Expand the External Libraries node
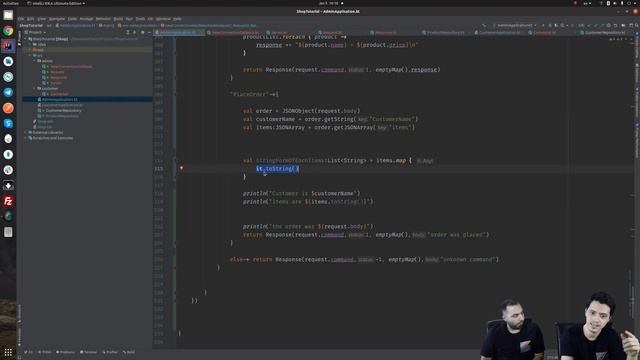 click(x=26, y=132)
